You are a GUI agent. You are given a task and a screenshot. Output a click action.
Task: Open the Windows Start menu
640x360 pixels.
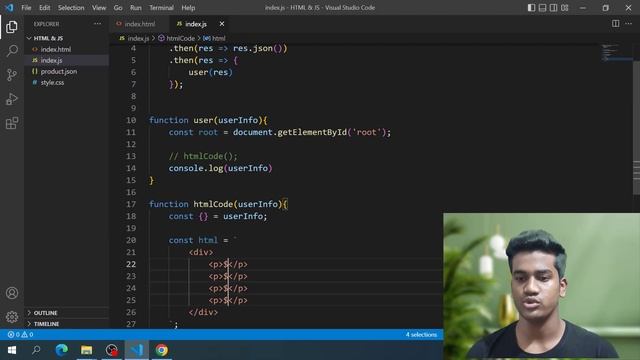(12, 350)
